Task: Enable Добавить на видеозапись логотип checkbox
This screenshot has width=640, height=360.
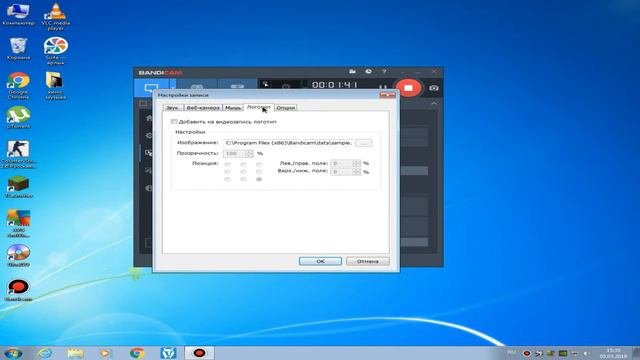Action: click(174, 122)
